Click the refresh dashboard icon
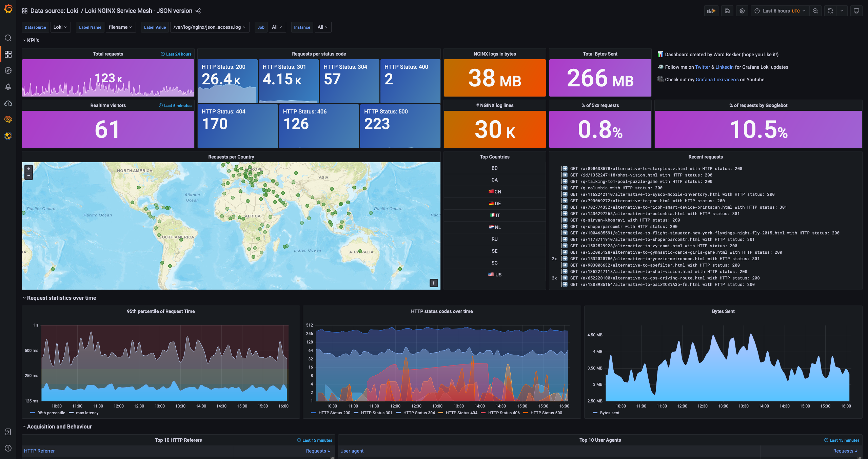Image resolution: width=868 pixels, height=459 pixels. (x=830, y=11)
